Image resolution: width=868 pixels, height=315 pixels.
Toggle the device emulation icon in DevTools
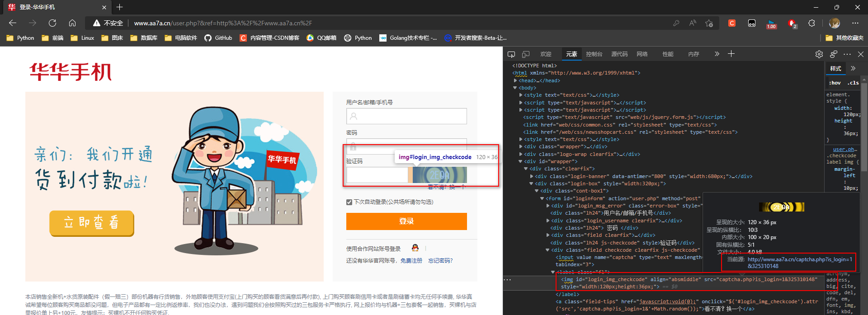click(x=526, y=54)
